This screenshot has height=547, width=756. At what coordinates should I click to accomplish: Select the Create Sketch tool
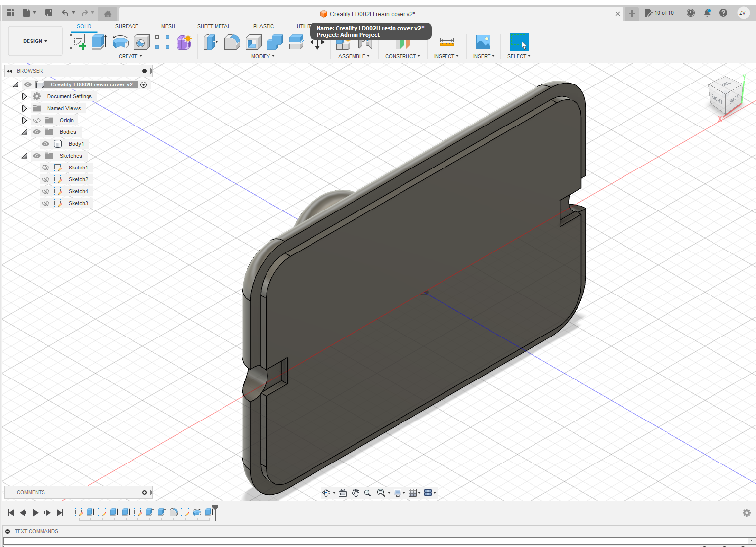pyautogui.click(x=78, y=42)
